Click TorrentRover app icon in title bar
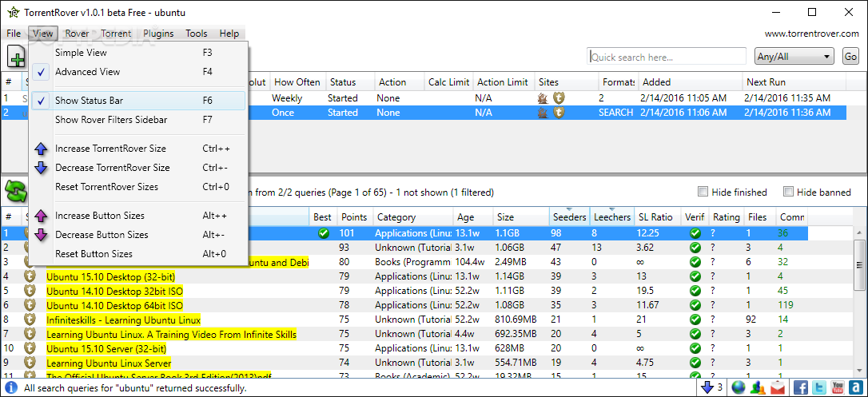The height and width of the screenshot is (397, 868). tap(12, 12)
